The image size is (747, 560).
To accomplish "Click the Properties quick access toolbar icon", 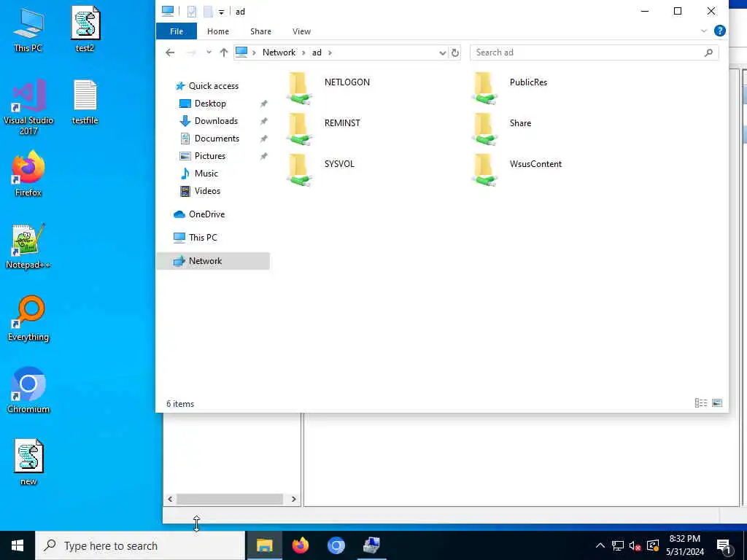I will point(192,12).
